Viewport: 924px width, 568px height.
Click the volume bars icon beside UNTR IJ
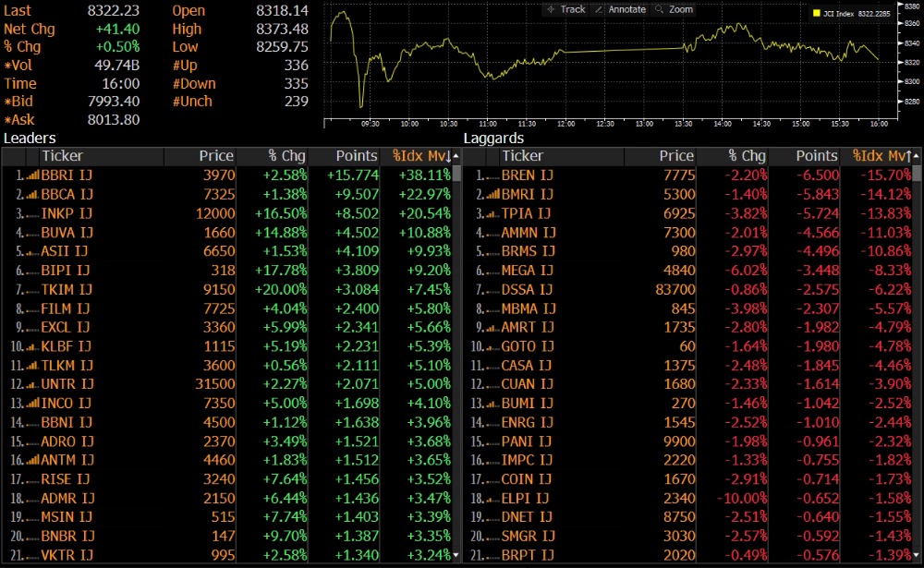click(32, 384)
